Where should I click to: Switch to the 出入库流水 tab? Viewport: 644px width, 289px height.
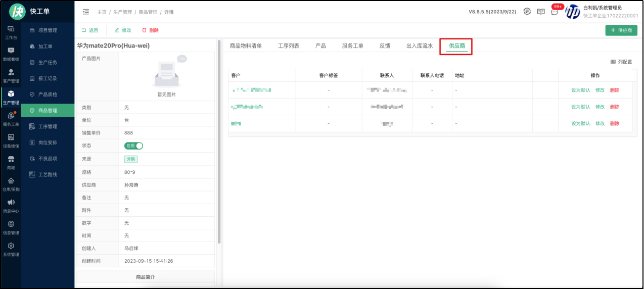(420, 46)
